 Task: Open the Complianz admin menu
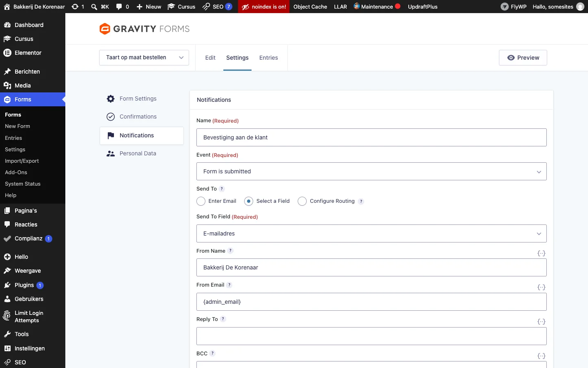tap(33, 238)
